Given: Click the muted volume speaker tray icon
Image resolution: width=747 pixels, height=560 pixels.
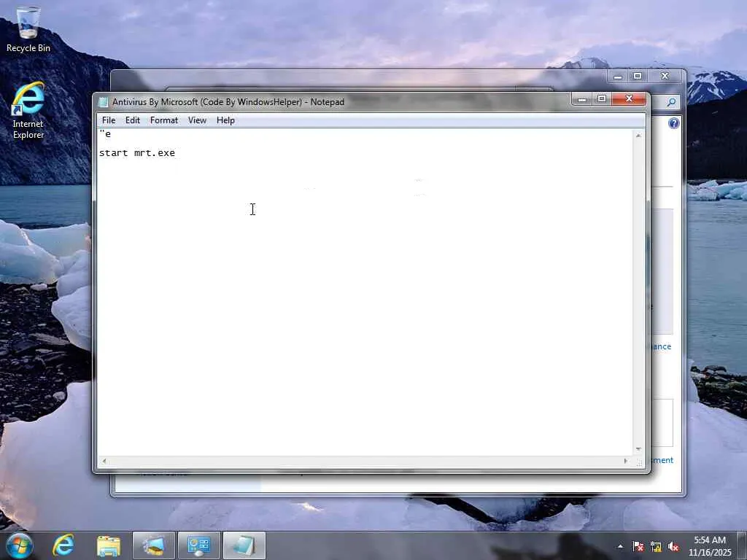Looking at the screenshot, I should (673, 546).
